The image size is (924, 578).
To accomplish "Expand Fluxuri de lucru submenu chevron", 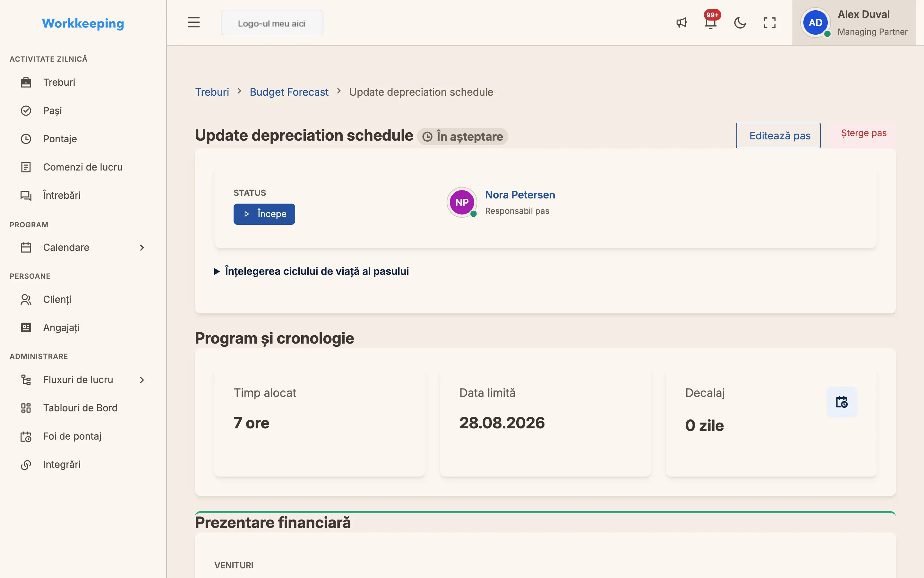I will click(x=142, y=380).
